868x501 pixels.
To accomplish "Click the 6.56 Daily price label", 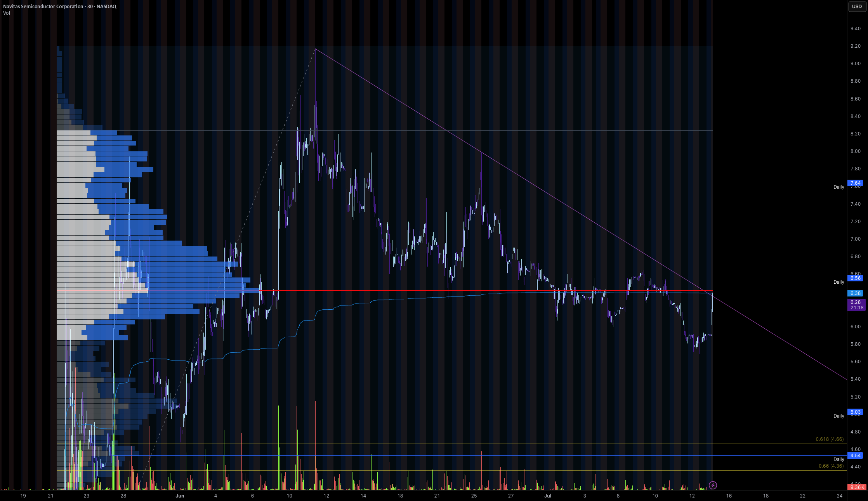I will 855,278.
